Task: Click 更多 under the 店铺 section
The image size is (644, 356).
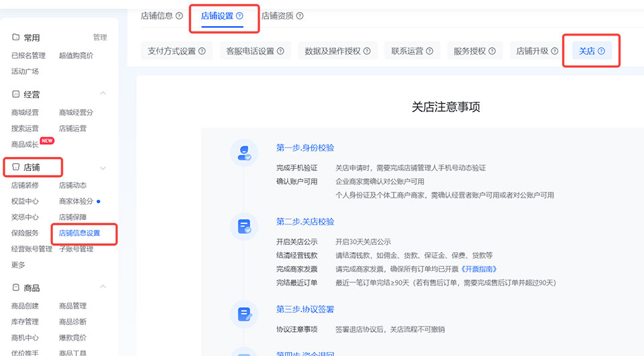Action: click(x=18, y=265)
